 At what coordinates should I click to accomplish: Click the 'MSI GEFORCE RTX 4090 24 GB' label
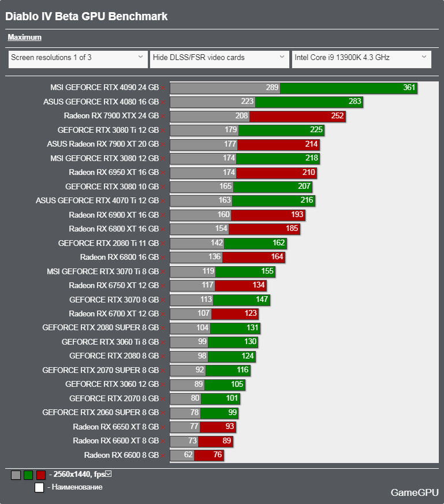(x=105, y=87)
